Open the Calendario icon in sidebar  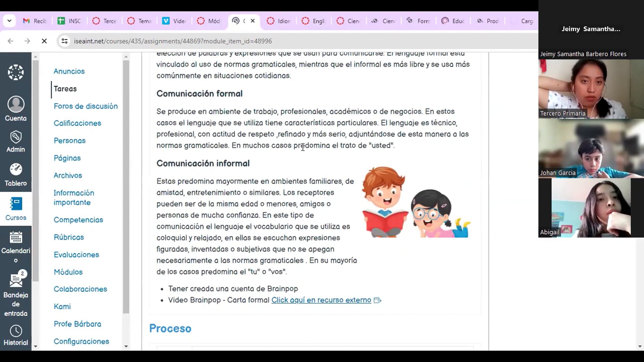pyautogui.click(x=16, y=237)
